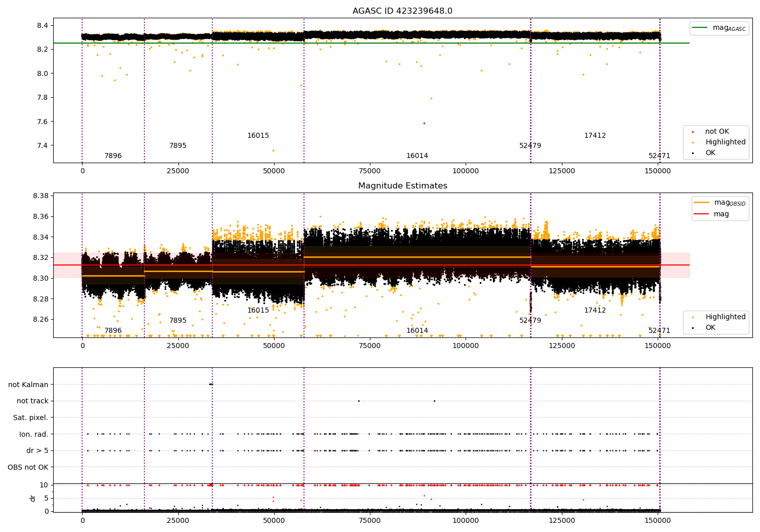Screen dimensions: 760x532
Task: Click obsid label 52479 in the top plot
Action: pos(530,146)
